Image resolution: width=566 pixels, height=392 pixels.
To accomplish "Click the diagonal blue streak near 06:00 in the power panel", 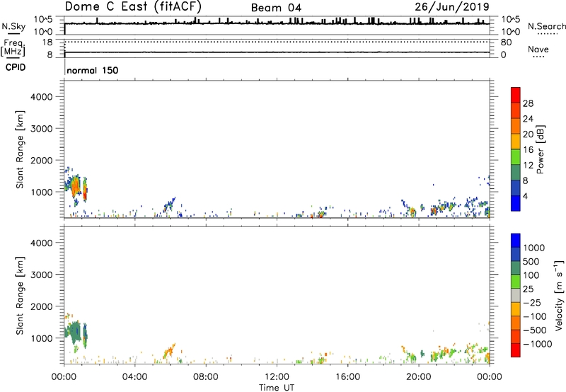I will click(x=169, y=204).
